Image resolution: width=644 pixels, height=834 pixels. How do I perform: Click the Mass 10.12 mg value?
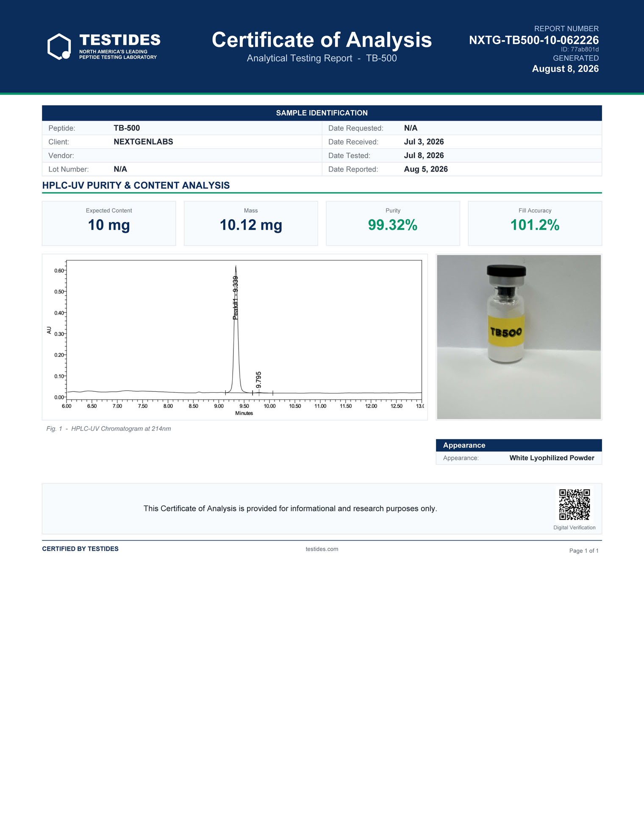tap(251, 225)
